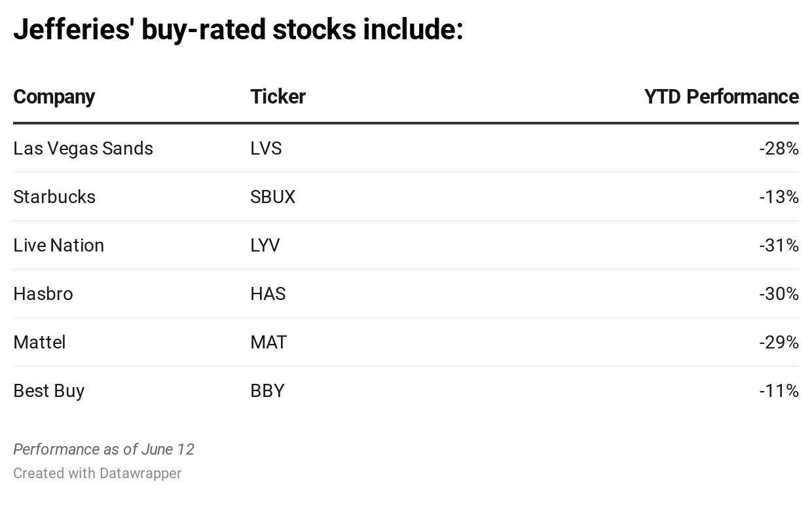Click the LVS ticker symbol
This screenshot has width=812, height=507.
(266, 149)
